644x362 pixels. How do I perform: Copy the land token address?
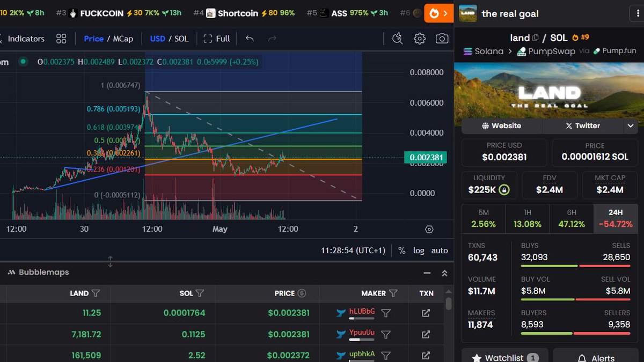tap(535, 38)
